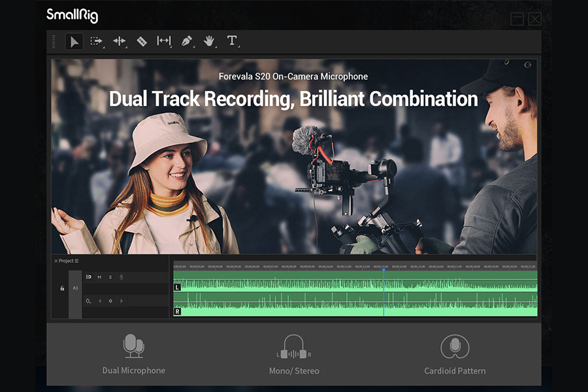Viewport: 588px width, 392px height.
Task: Select the Slip tool
Action: [x=164, y=41]
